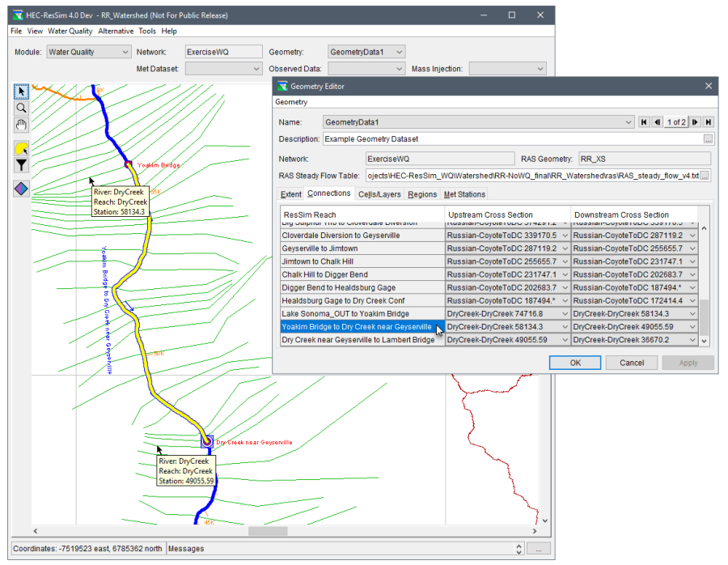Select the pointer arrow tool
This screenshot has width=728, height=565.
click(21, 91)
